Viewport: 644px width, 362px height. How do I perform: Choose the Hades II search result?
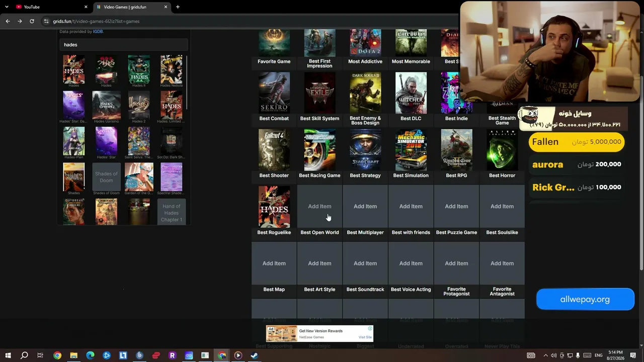tap(139, 69)
